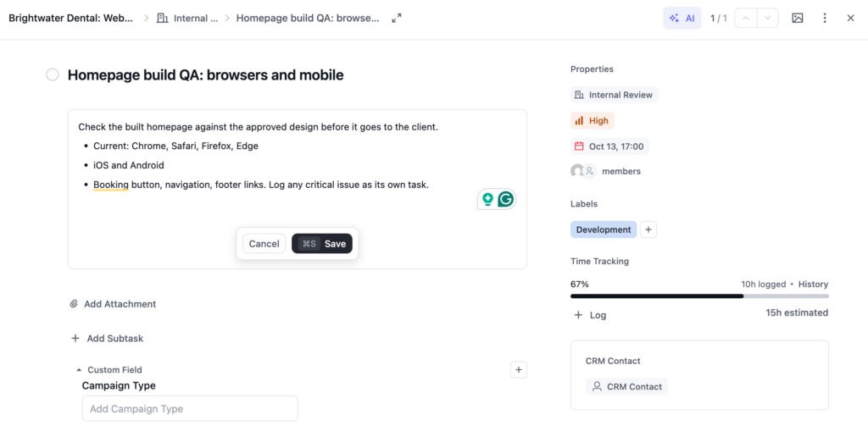Save the description edits
The width and height of the screenshot is (868, 431).
point(322,243)
